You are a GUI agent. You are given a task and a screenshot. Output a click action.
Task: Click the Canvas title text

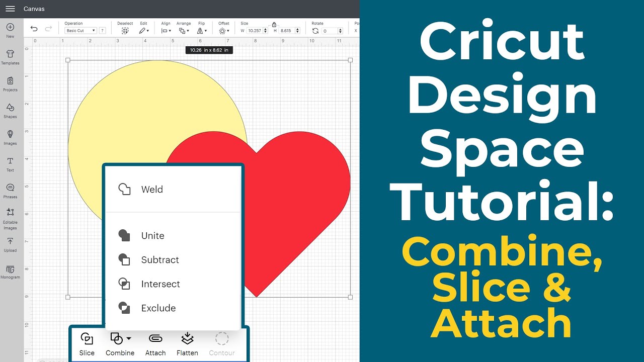(x=34, y=9)
